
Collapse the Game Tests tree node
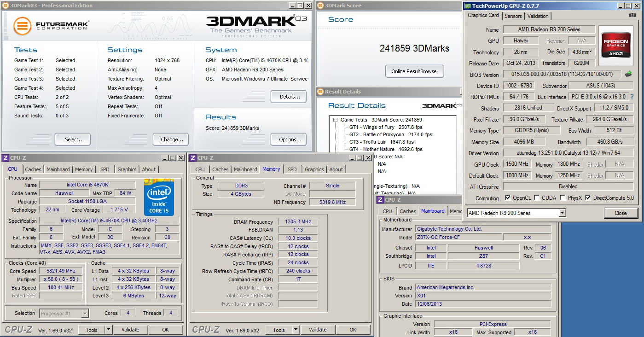pyautogui.click(x=337, y=120)
